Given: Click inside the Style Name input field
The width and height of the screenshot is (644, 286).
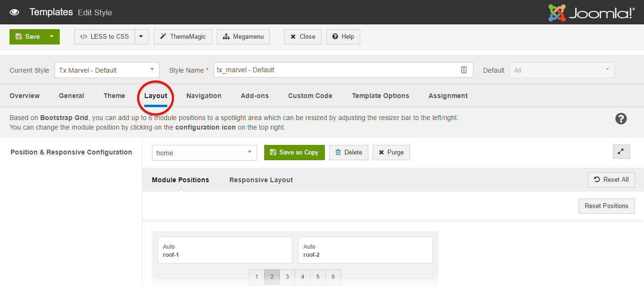Looking at the screenshot, I should pyautogui.click(x=334, y=70).
